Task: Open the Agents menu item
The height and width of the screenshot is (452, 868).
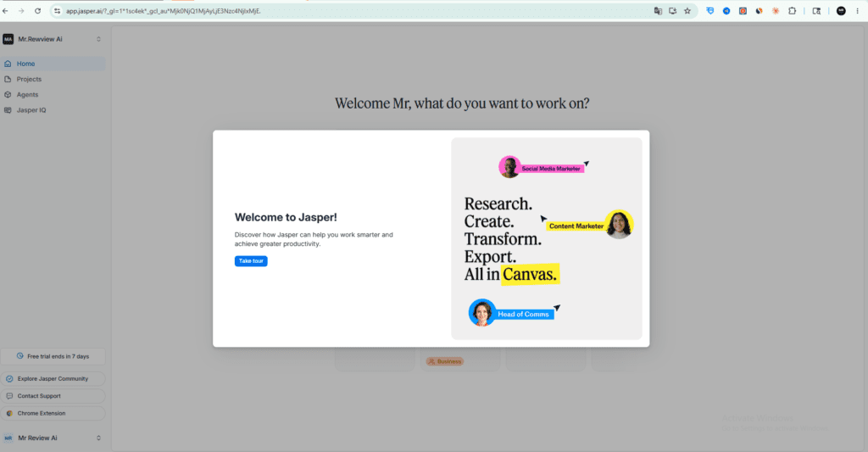Action: [x=53, y=95]
